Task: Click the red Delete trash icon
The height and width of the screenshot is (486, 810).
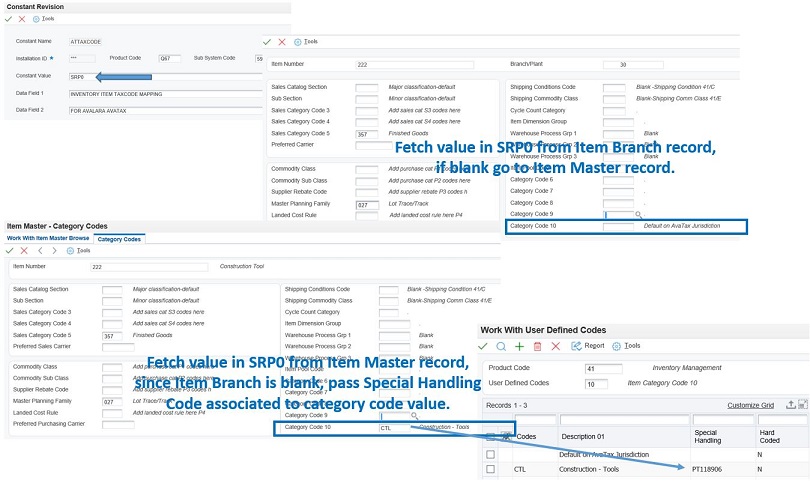Action: pyautogui.click(x=537, y=346)
